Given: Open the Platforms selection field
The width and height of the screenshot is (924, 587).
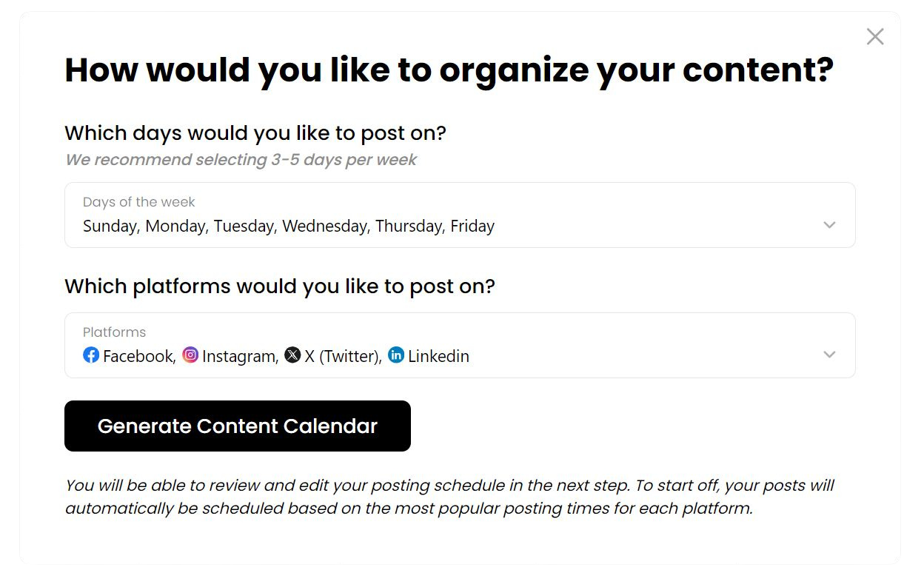Looking at the screenshot, I should pos(460,346).
